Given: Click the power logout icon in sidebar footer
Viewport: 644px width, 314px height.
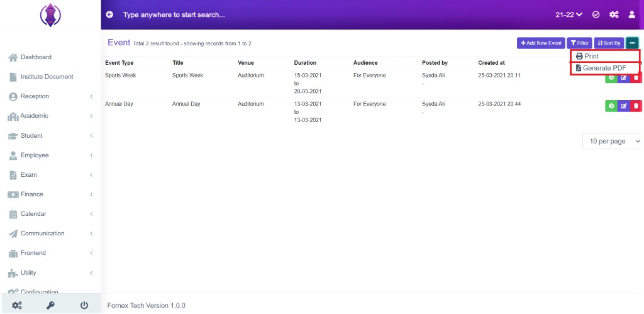Looking at the screenshot, I should coord(84,305).
